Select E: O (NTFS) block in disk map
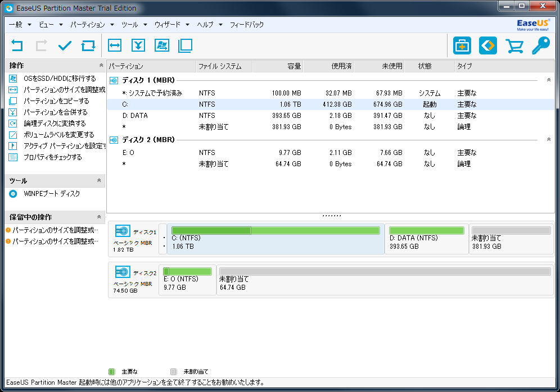The width and height of the screenshot is (560, 392). [x=187, y=280]
